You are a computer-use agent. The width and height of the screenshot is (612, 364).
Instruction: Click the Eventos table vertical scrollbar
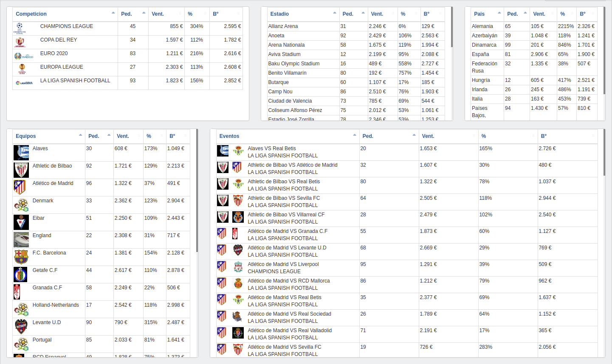pos(604,153)
